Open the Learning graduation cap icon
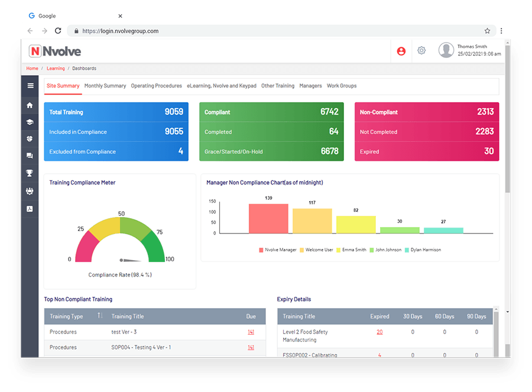 click(30, 122)
